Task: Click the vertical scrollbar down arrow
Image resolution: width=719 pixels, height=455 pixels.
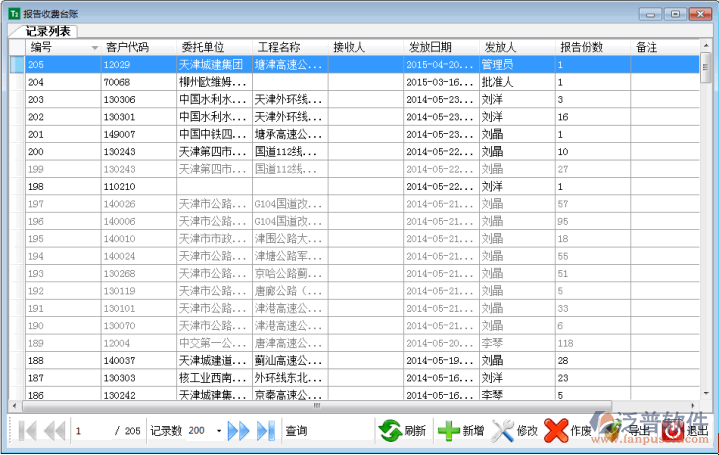Action: point(705,394)
